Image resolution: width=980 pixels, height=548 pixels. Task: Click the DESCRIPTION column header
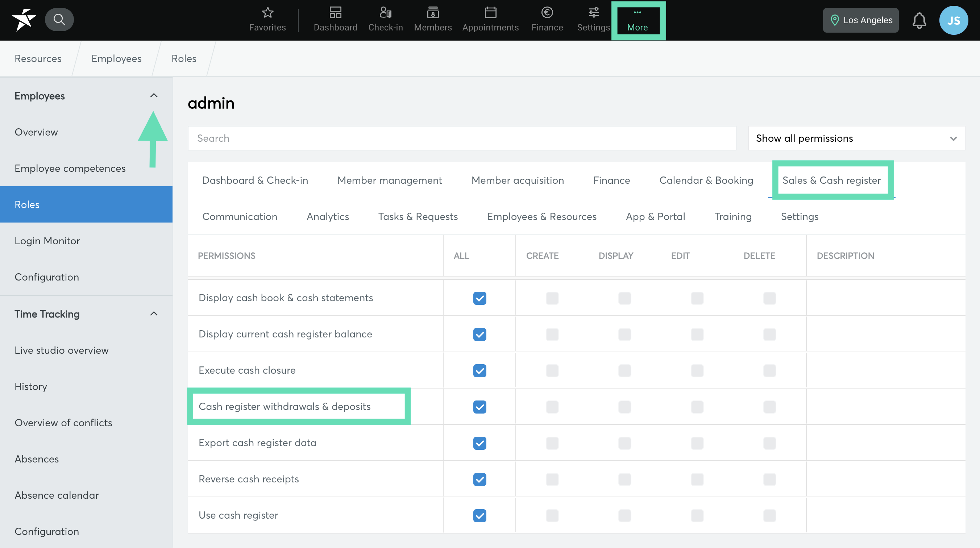(x=845, y=256)
